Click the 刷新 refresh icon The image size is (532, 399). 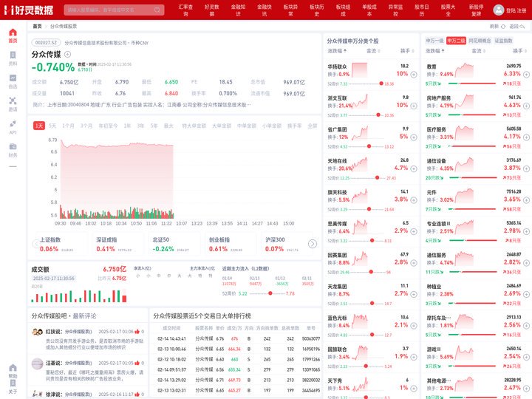click(503, 27)
